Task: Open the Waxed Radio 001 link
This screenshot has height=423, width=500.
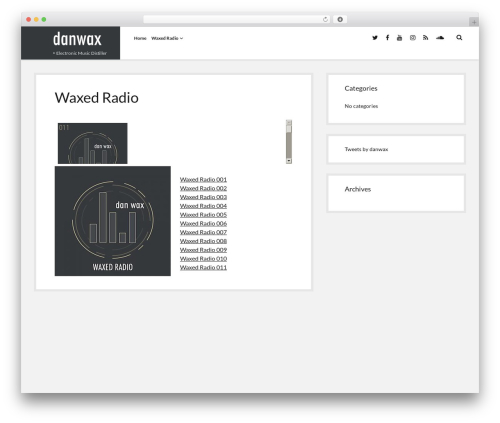Action: [203, 180]
